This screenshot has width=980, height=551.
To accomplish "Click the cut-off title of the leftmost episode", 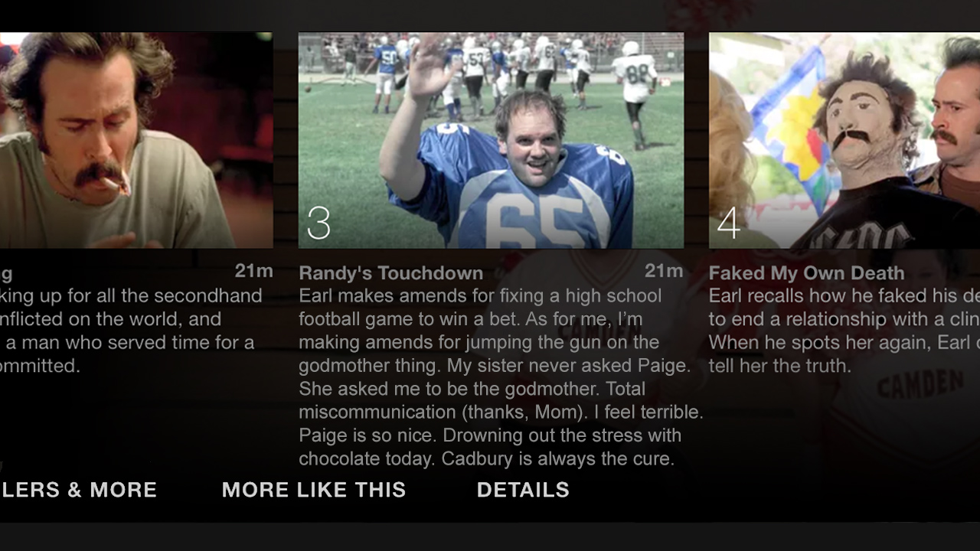I will coord(6,274).
